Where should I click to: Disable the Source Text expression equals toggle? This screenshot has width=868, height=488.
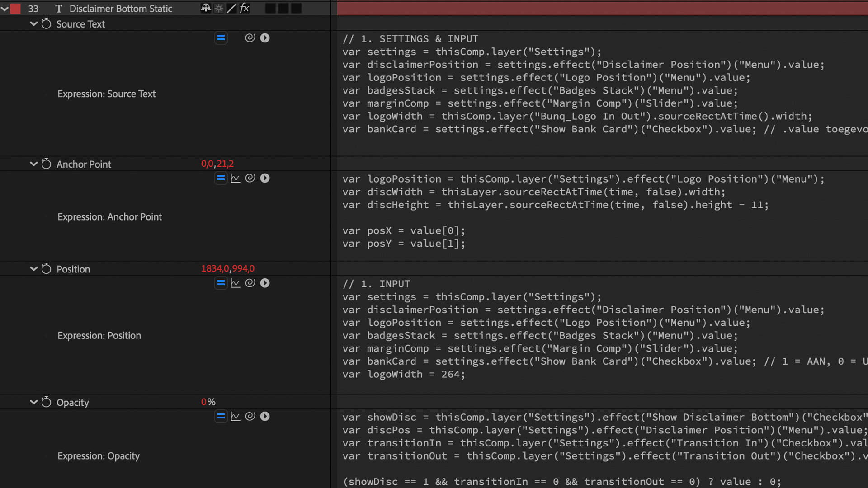click(x=221, y=38)
